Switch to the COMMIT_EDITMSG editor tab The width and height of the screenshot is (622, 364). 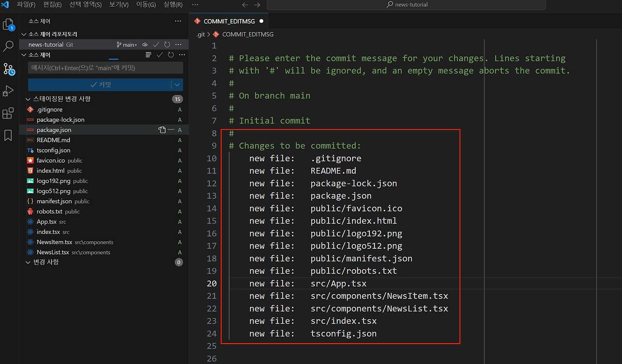pos(228,21)
